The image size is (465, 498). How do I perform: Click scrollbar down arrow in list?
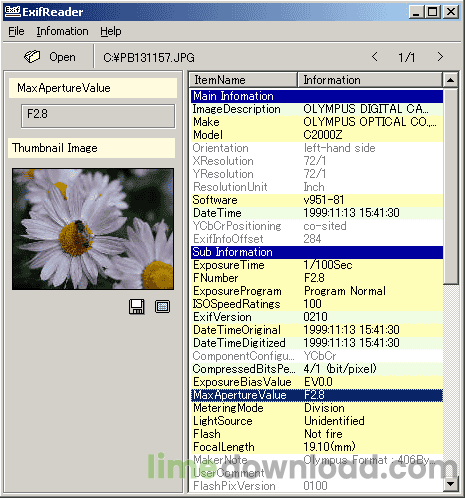click(x=450, y=484)
